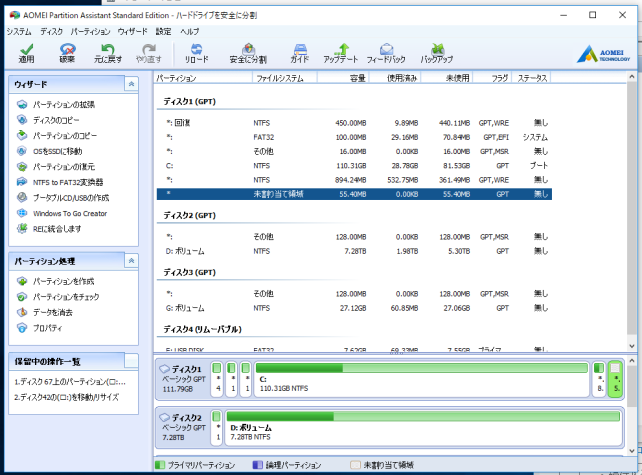Screen dimensions: 642x475
Task: Click the リロード (Reload) toolbar icon
Action: [196, 50]
